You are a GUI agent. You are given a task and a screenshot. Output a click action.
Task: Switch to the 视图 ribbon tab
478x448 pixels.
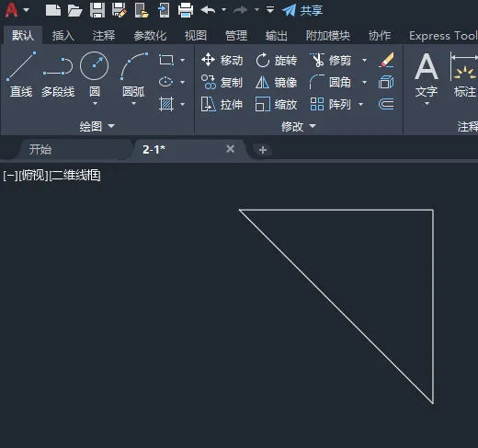click(x=196, y=36)
